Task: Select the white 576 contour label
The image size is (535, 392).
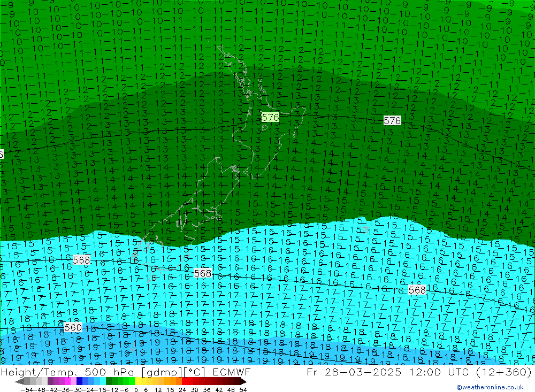Action: coord(392,121)
